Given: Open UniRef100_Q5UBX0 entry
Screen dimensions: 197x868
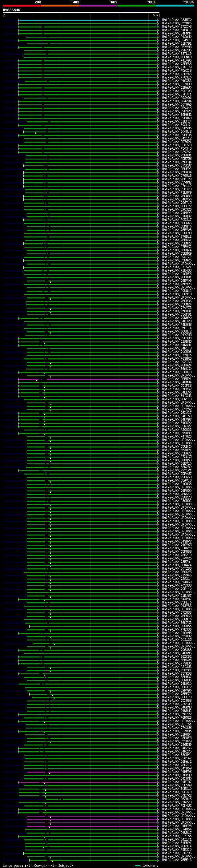Looking at the screenshot, I should [177, 447].
